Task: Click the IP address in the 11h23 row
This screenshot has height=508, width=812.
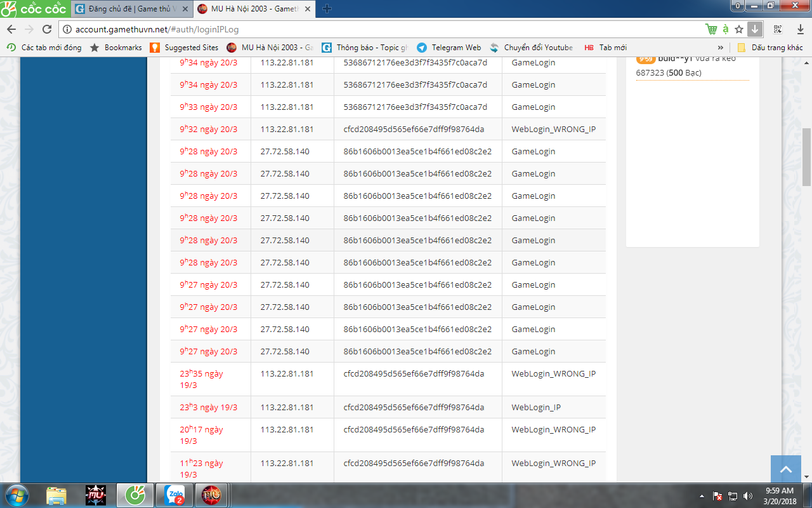Action: tap(287, 463)
